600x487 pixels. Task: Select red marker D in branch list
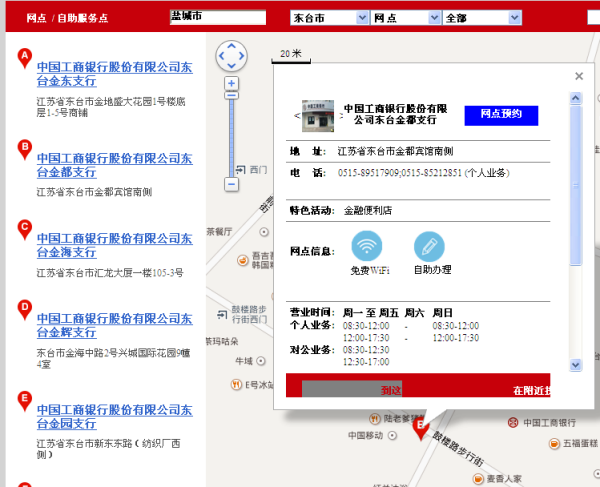(x=25, y=310)
